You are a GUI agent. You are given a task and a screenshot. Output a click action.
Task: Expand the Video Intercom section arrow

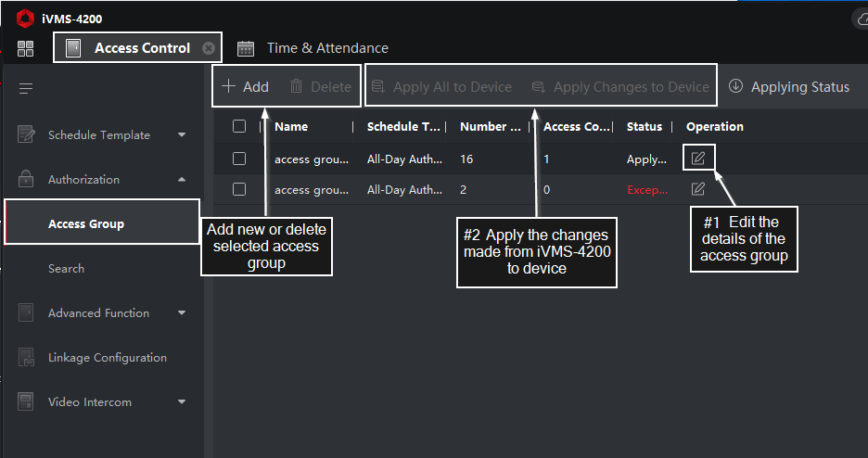(x=182, y=401)
